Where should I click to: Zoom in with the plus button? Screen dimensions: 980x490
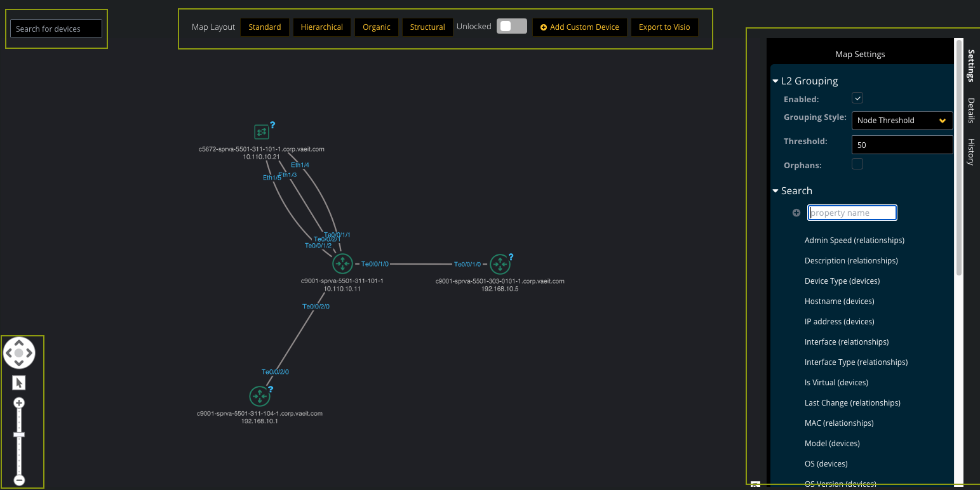tap(19, 402)
